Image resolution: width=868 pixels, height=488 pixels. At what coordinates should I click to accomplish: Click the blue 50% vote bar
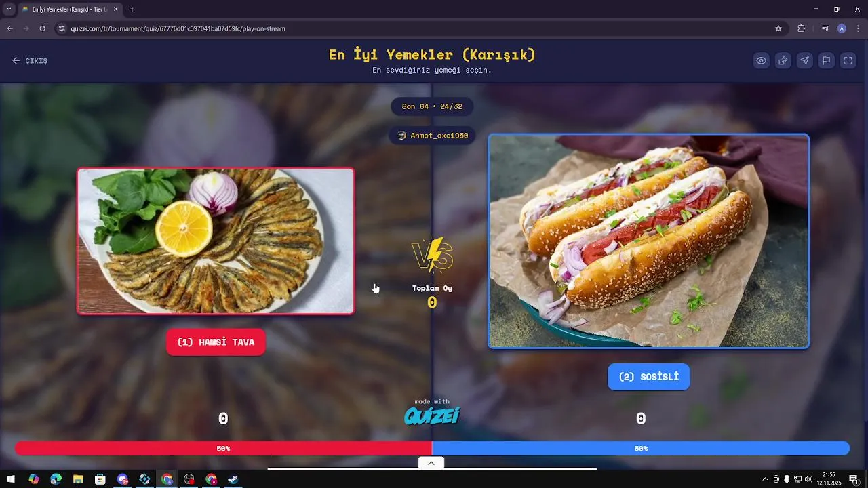pyautogui.click(x=641, y=449)
